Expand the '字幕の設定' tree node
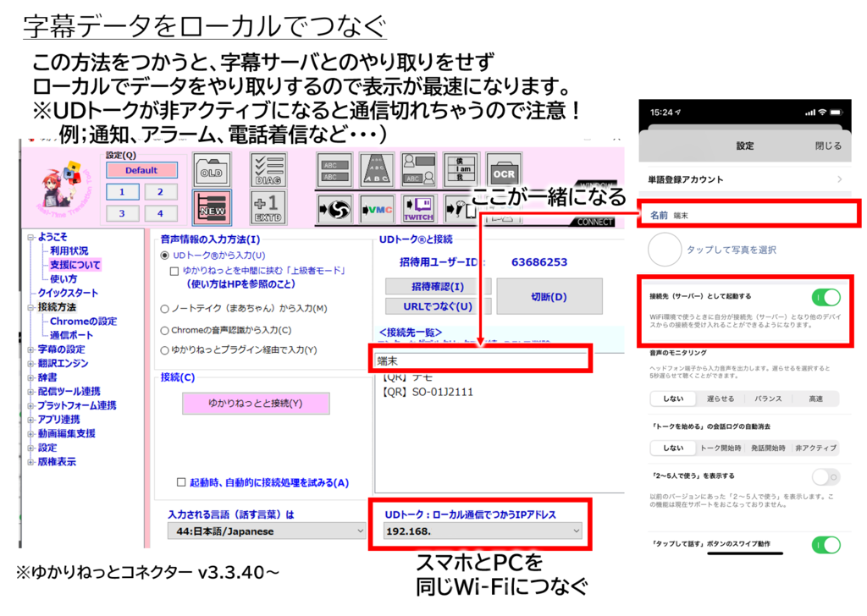The width and height of the screenshot is (867, 616). tap(31, 349)
